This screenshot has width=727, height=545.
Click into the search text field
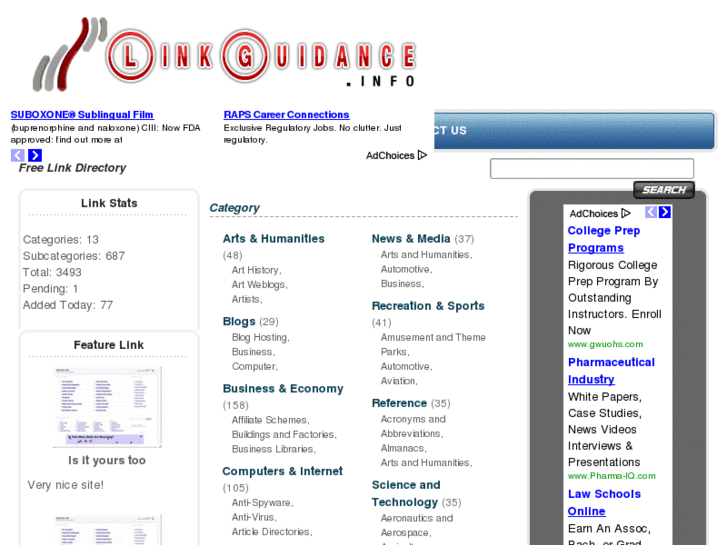click(592, 168)
